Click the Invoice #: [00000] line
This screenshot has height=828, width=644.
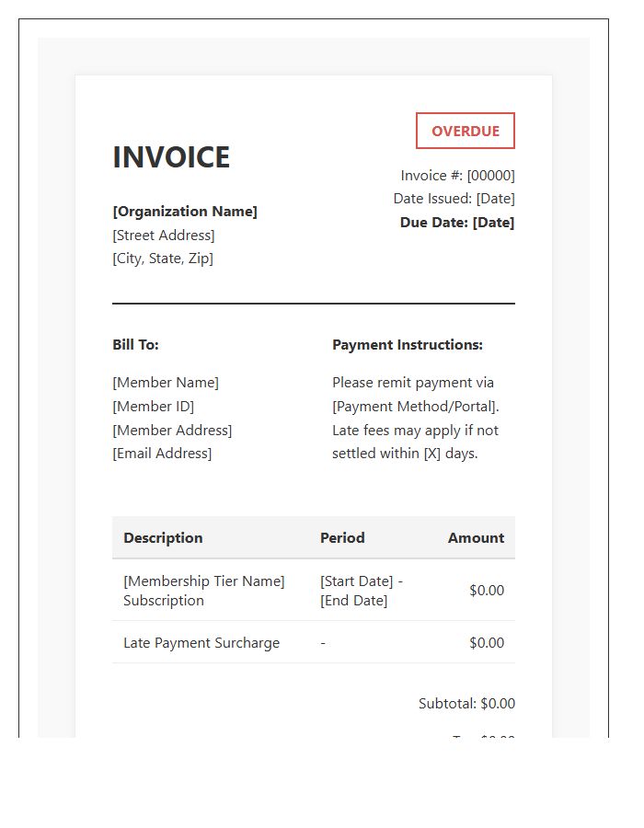pos(457,176)
